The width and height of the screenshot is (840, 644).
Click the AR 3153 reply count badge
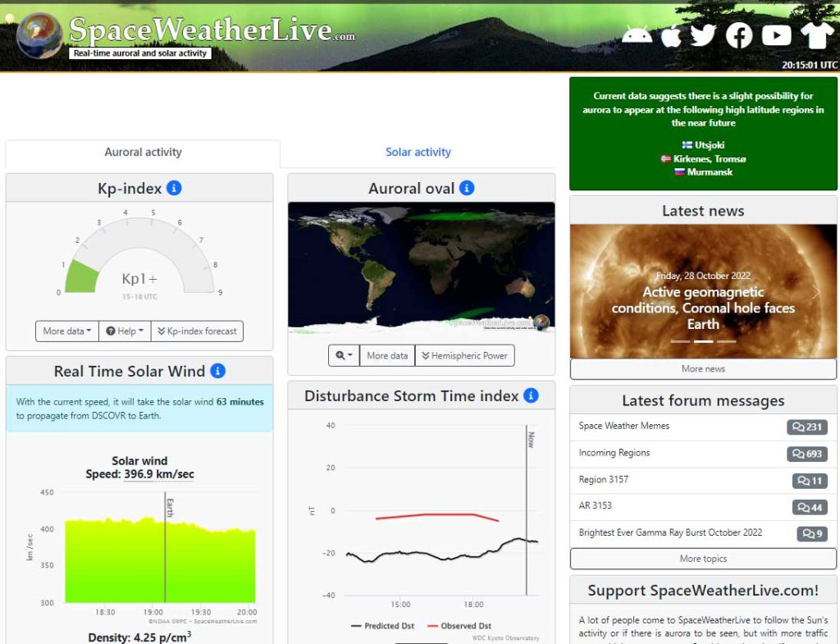tap(810, 507)
